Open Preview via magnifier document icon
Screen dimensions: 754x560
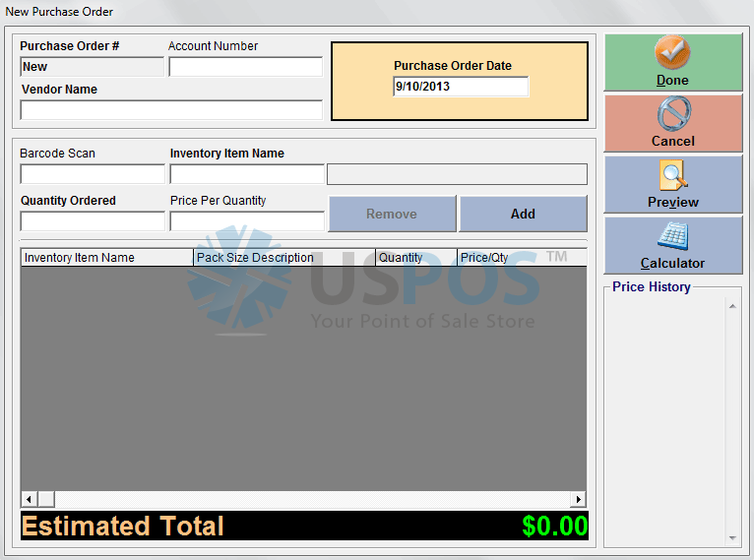[x=672, y=175]
